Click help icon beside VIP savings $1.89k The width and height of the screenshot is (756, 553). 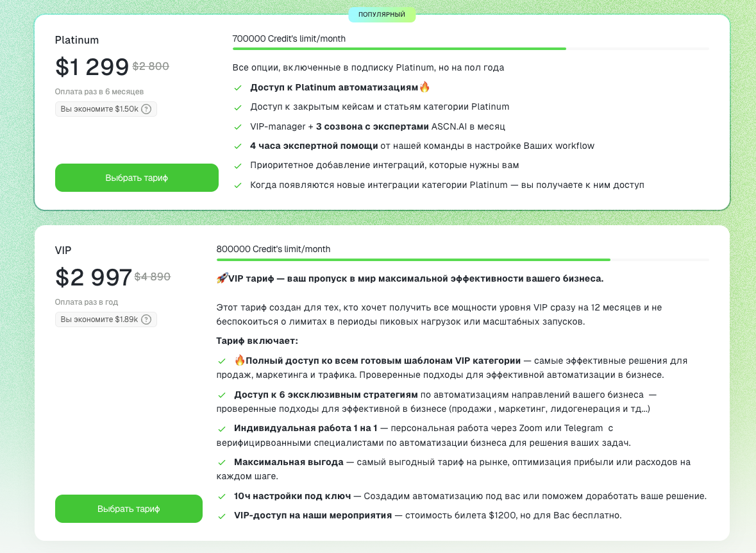click(146, 319)
